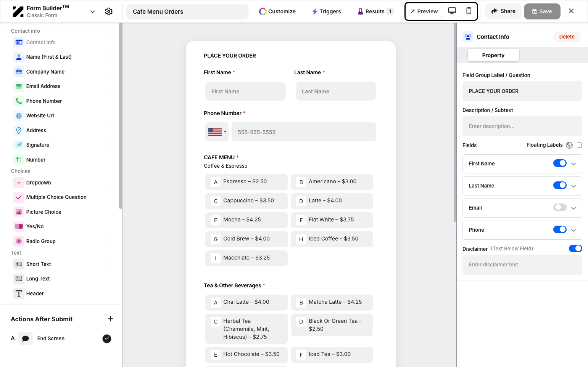Toggle First Name field off
588x367 pixels.
coord(560,163)
